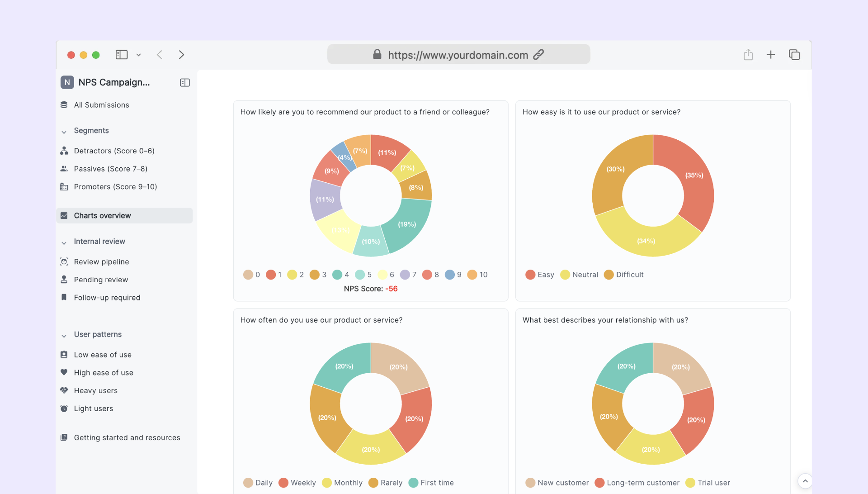Toggle the Monthly legend item
Image resolution: width=868 pixels, height=494 pixels.
(342, 483)
